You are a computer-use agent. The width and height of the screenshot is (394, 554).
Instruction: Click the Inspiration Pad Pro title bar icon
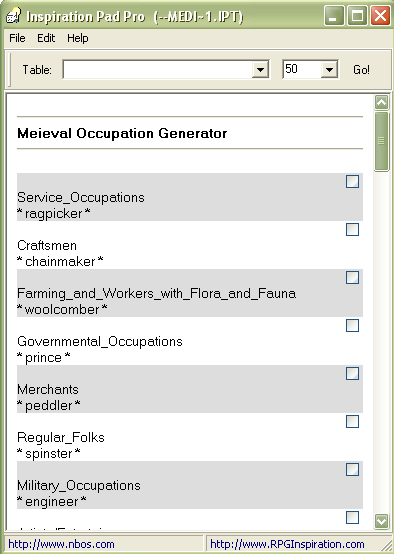(x=13, y=16)
